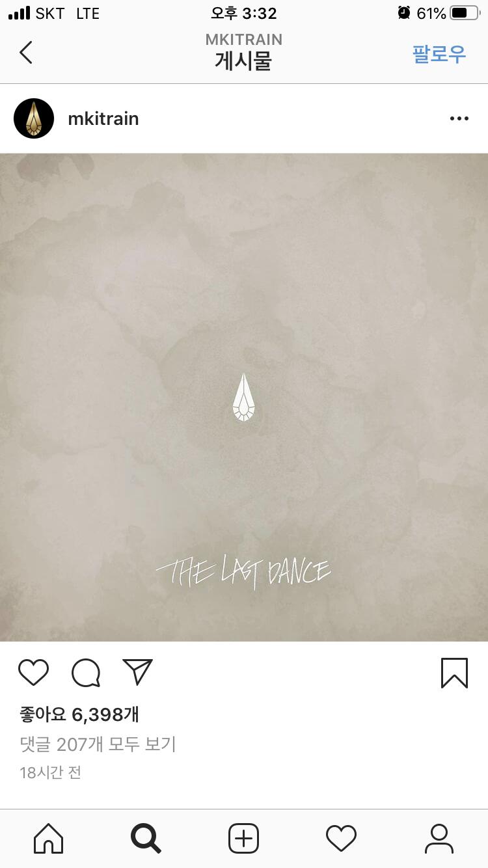View all 207 comments
Image resolution: width=488 pixels, height=868 pixels.
98,744
